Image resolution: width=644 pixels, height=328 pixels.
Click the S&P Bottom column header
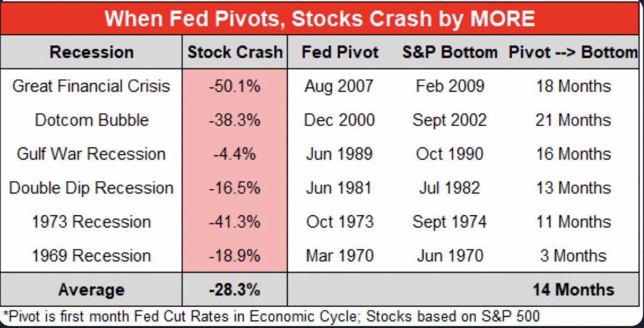(x=450, y=52)
